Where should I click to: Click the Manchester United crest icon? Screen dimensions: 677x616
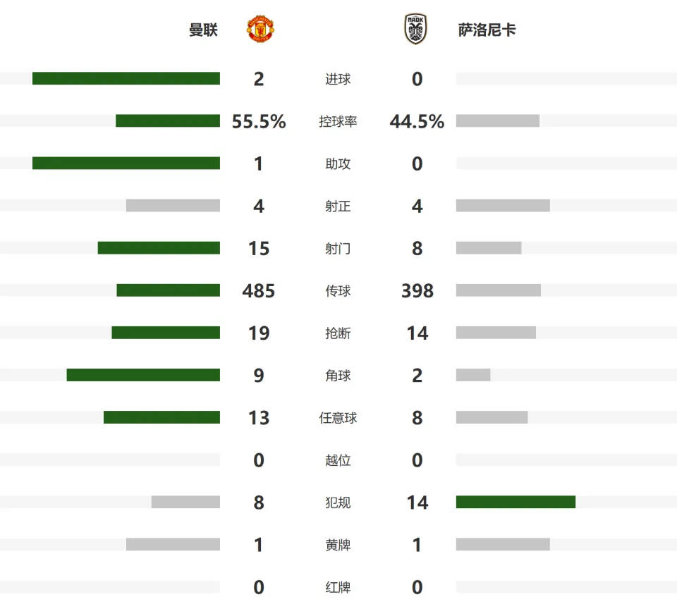[260, 29]
